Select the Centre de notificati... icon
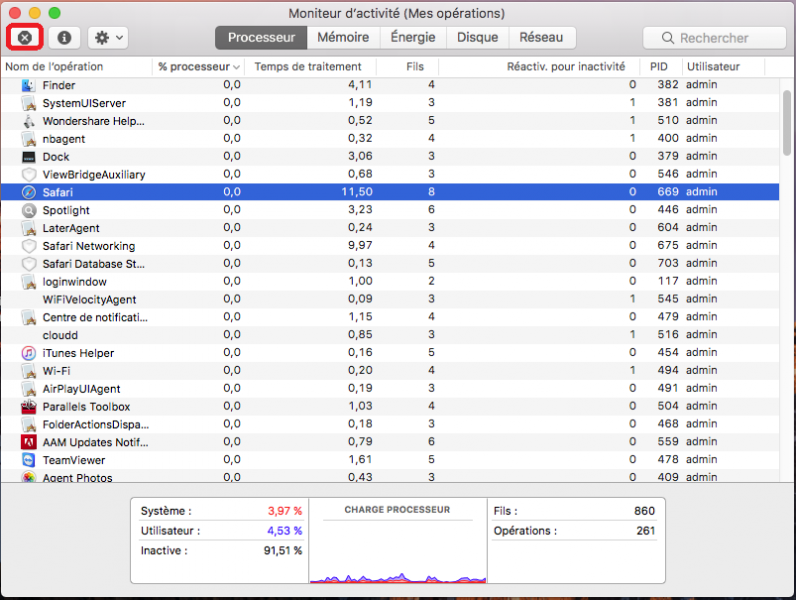Screen dimensions: 796x600 (28, 317)
